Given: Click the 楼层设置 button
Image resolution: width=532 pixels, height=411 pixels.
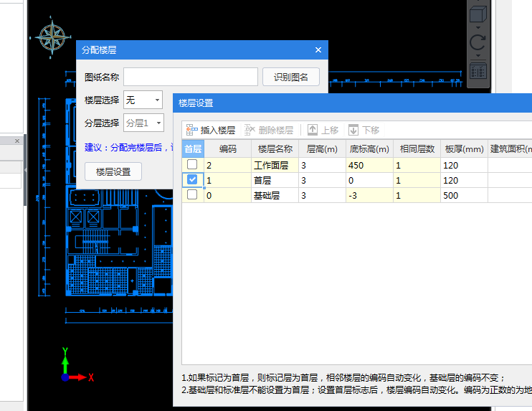Looking at the screenshot, I should pos(113,172).
